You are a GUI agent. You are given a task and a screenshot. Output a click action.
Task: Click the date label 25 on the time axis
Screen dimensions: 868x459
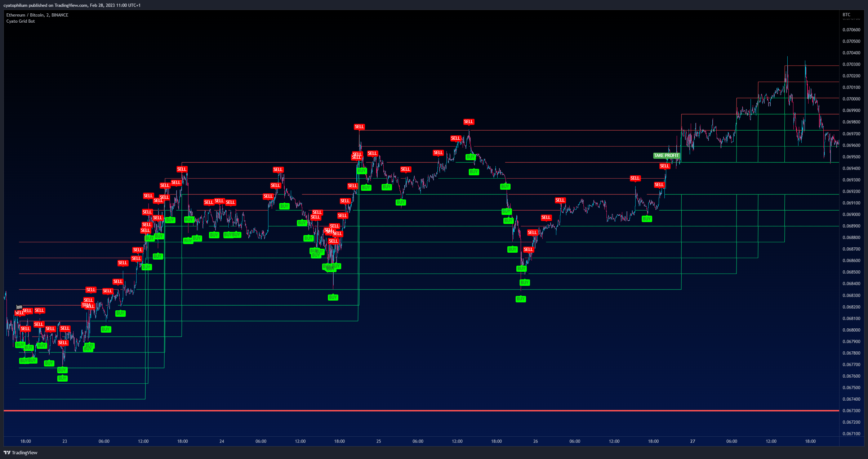[x=379, y=441]
